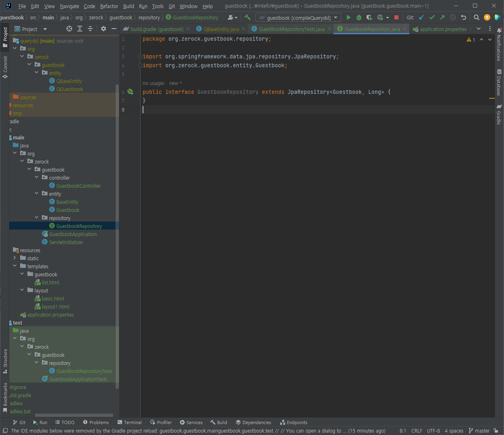Push commits with Git push arrow
This screenshot has height=435, width=504.
442,17
